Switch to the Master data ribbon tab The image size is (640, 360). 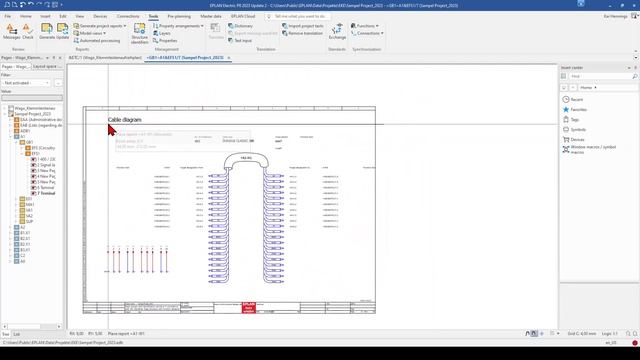pyautogui.click(x=211, y=16)
